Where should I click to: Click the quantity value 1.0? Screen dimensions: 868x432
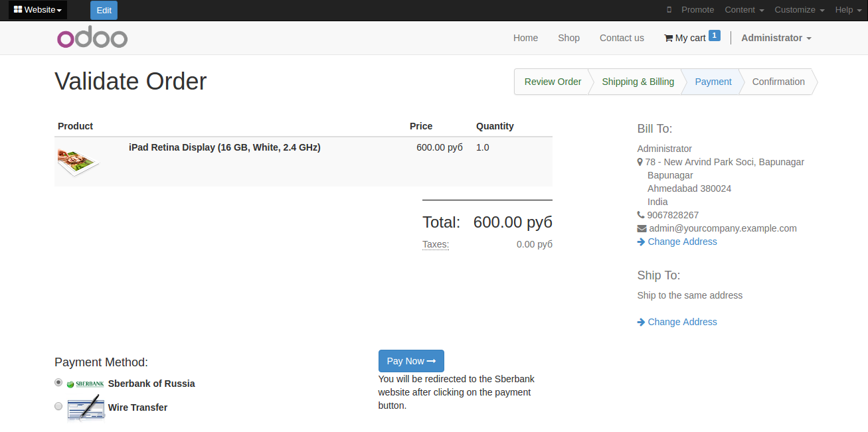483,147
